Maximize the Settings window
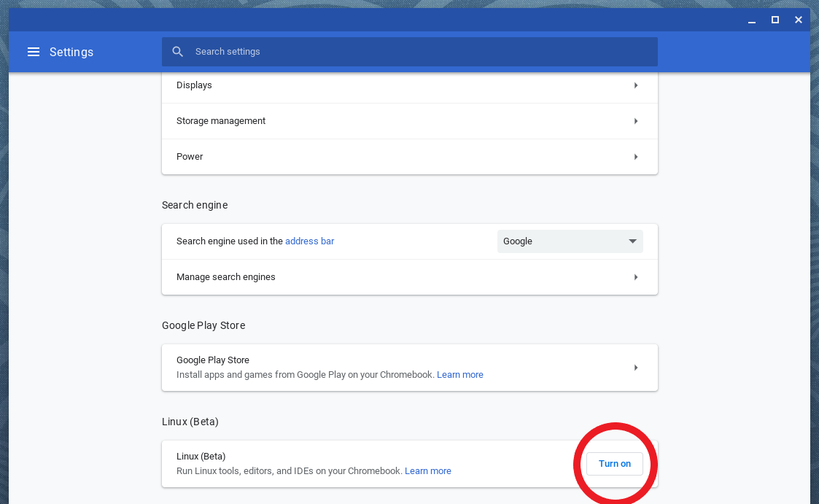The width and height of the screenshot is (819, 504). (775, 20)
